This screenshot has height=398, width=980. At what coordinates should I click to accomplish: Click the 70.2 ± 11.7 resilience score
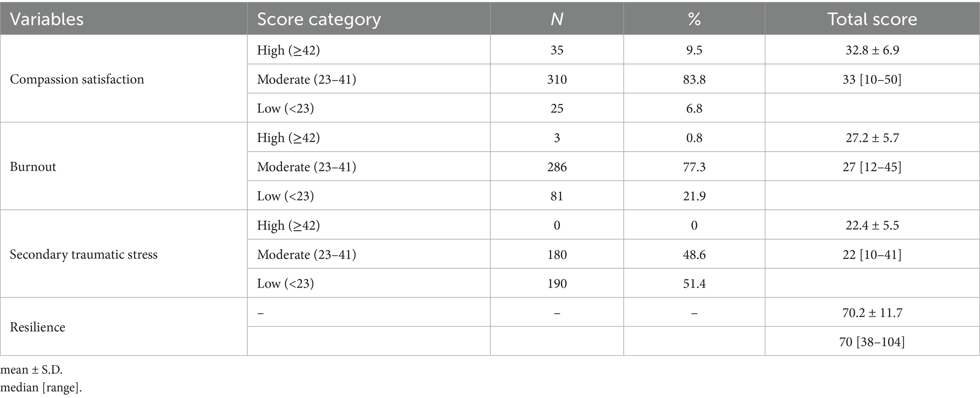(872, 313)
